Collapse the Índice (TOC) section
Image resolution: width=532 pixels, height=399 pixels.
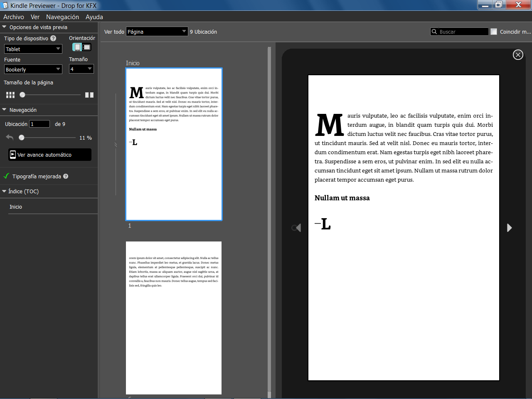tap(4, 191)
